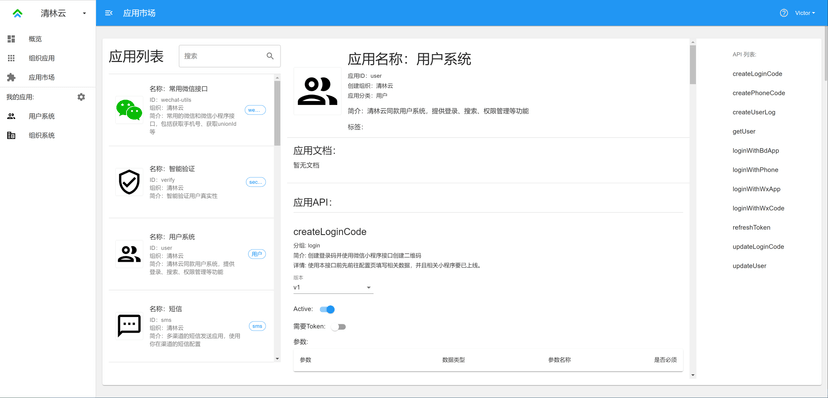Click the createLoginCode API heading

pyautogui.click(x=330, y=232)
